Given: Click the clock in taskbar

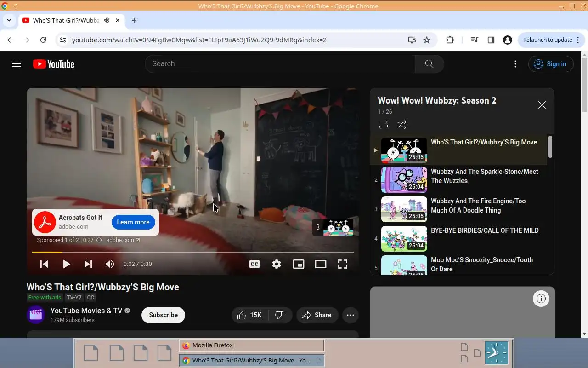Looking at the screenshot, I should [x=497, y=353].
